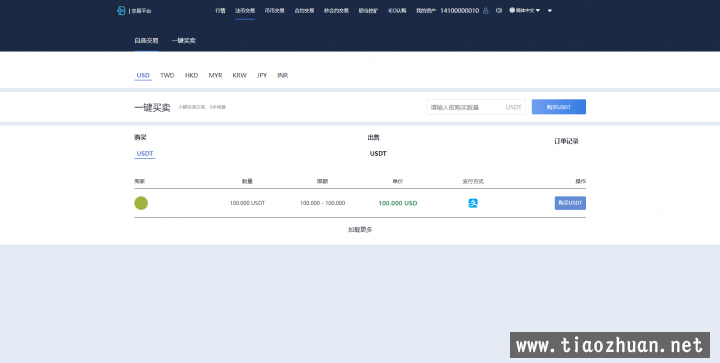The height and width of the screenshot is (363, 720).
Task: Expand the rightmost header dropdown arrow
Action: 550,11
